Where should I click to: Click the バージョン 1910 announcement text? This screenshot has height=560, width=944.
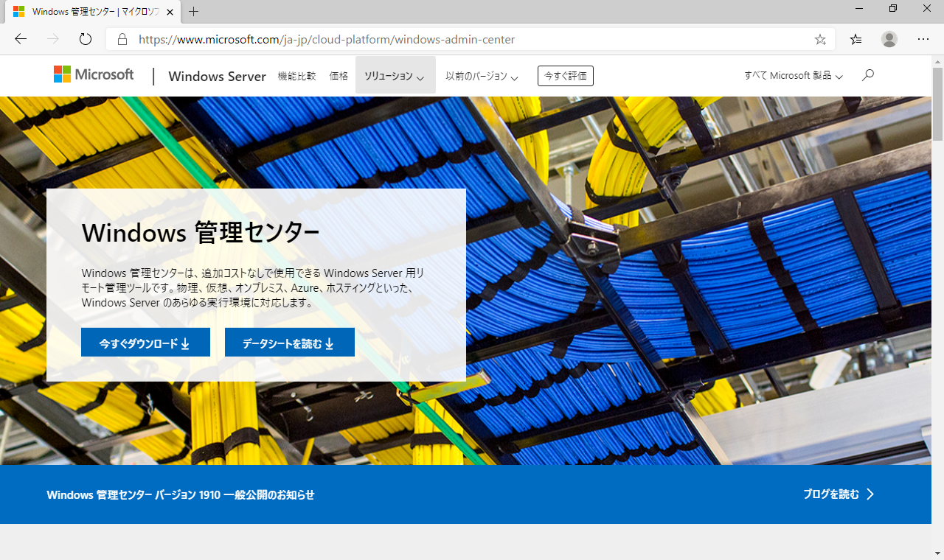[x=181, y=495]
